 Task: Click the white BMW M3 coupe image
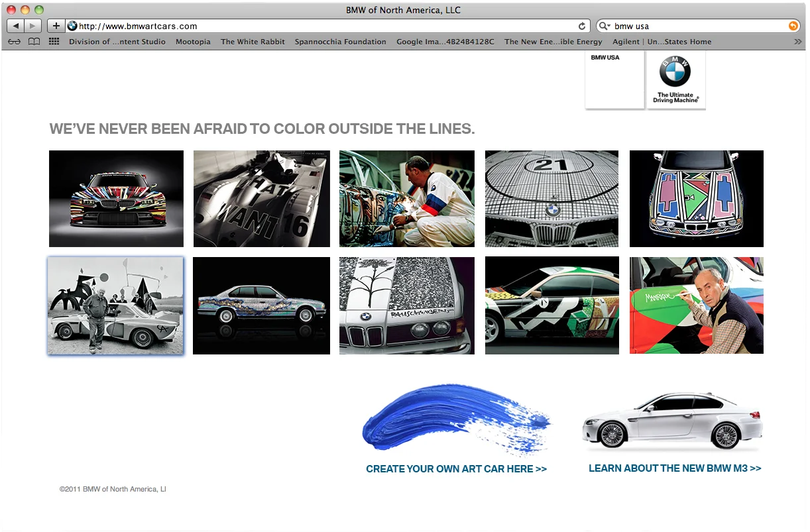[672, 421]
